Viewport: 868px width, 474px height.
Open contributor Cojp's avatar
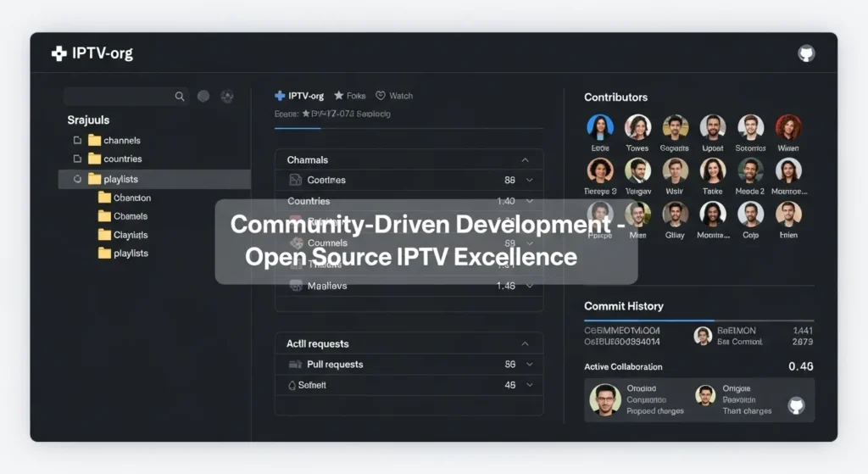(x=751, y=215)
